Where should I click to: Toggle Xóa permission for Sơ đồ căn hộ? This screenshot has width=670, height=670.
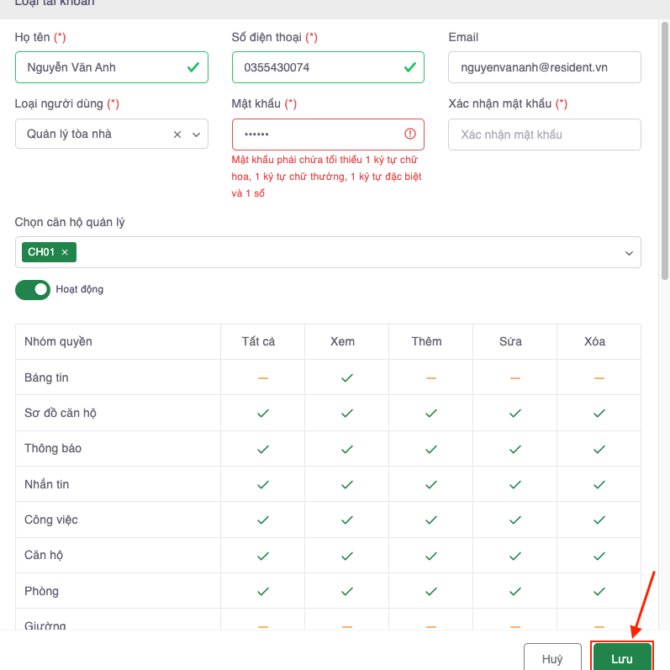[598, 413]
